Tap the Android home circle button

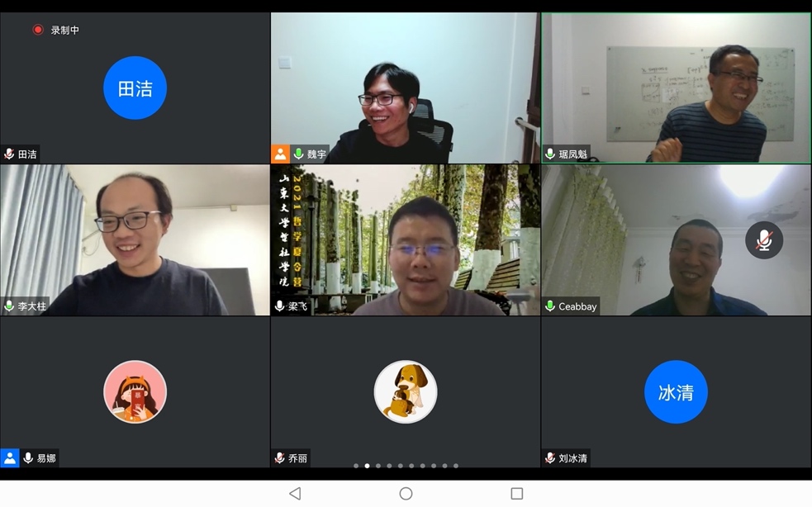point(406,494)
